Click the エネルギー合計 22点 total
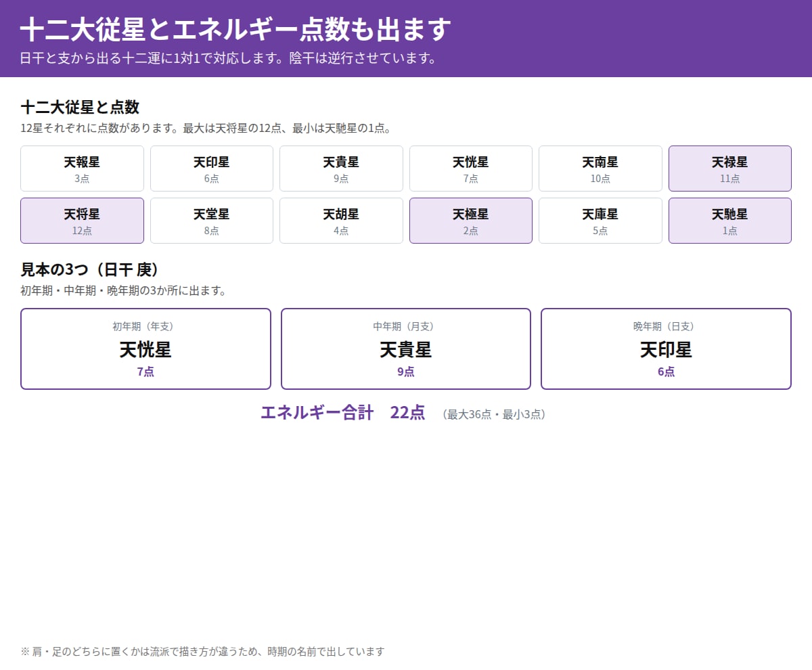 (x=342, y=412)
